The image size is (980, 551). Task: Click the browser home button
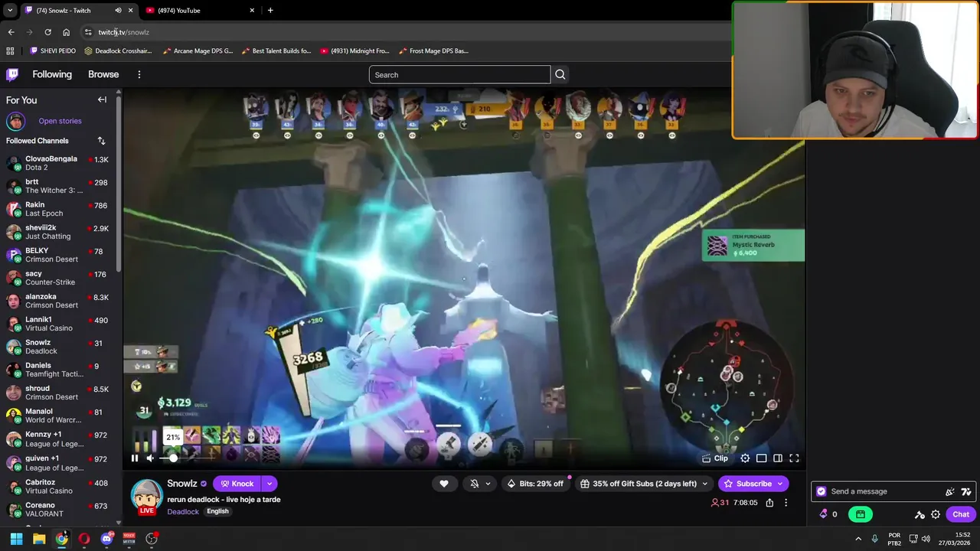[x=66, y=32]
